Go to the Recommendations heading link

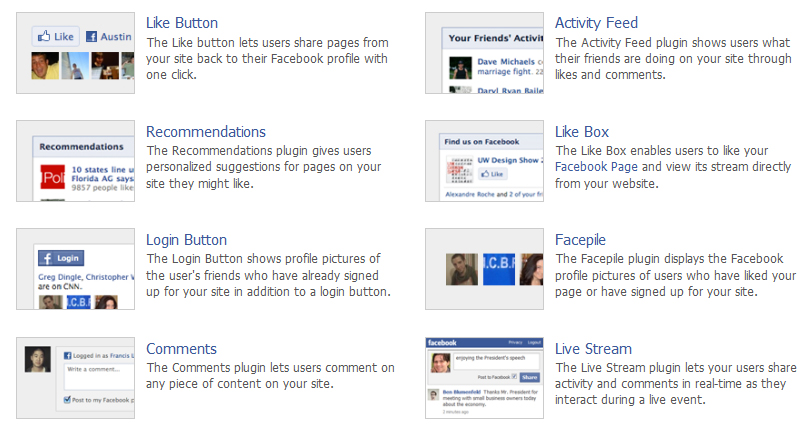pos(206,132)
